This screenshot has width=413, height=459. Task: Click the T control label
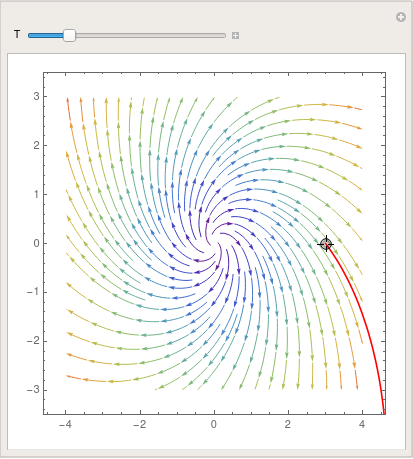tap(17, 34)
